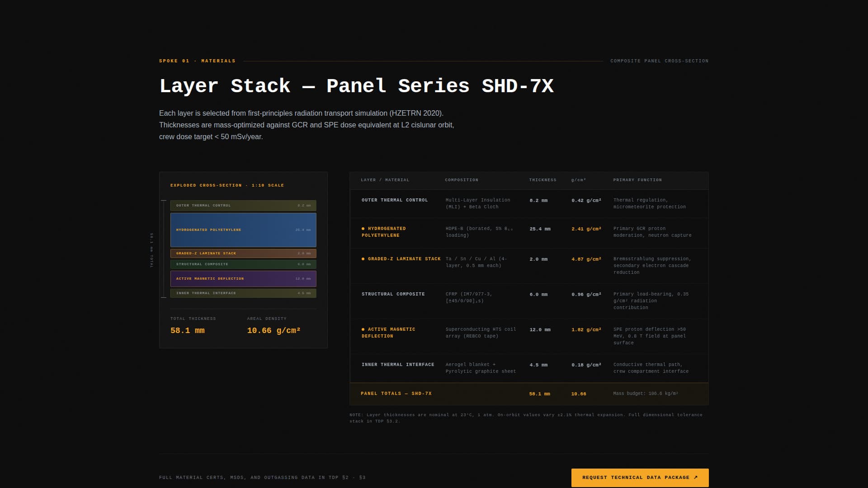The image size is (868, 488).
Task: Click the Composition column header
Action: click(x=461, y=180)
